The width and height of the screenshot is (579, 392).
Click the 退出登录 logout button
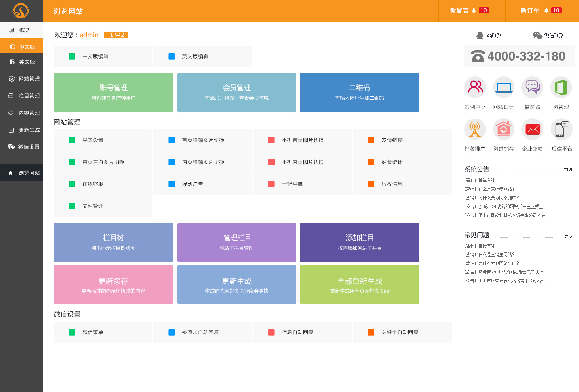pyautogui.click(x=116, y=35)
